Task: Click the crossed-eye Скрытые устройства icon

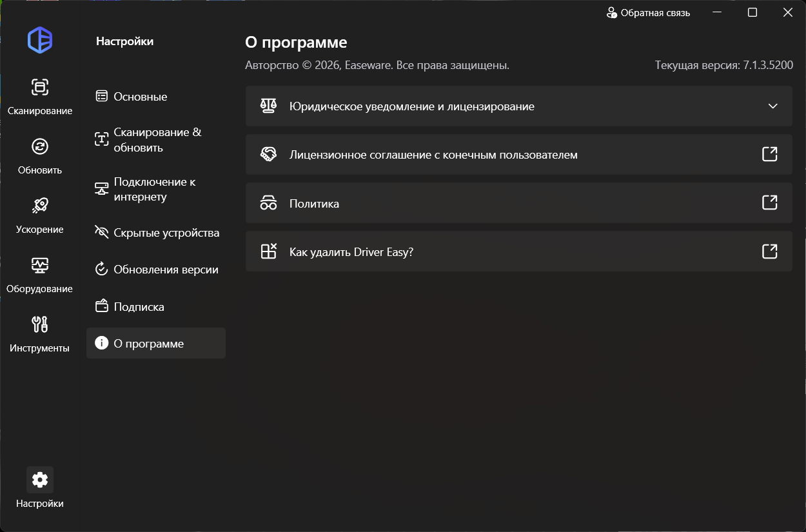Action: [101, 232]
